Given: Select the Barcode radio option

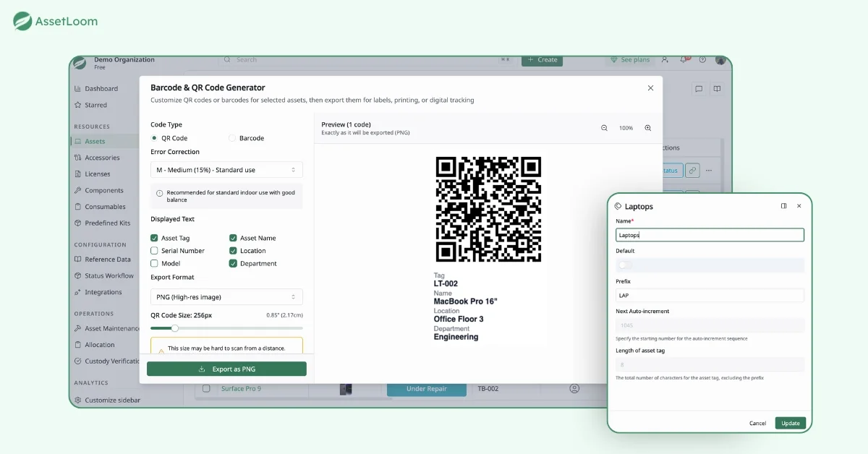Looking at the screenshot, I should (x=232, y=138).
